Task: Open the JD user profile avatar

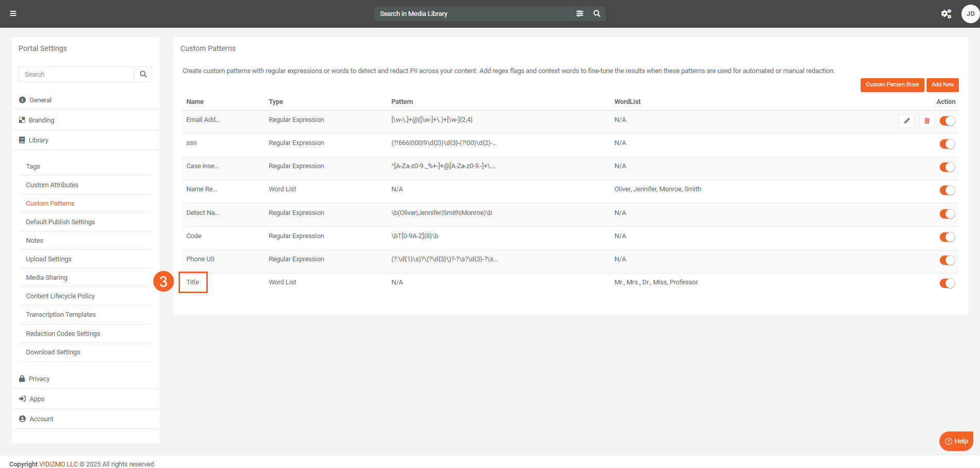Action: tap(970, 14)
